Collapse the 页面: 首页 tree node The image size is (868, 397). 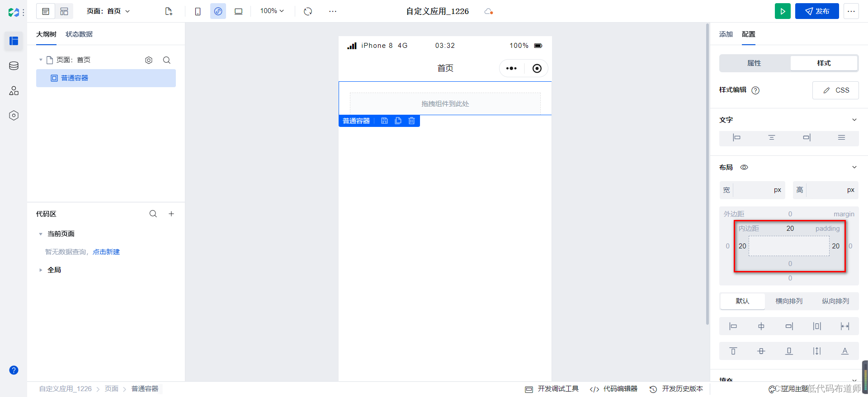tap(41, 60)
